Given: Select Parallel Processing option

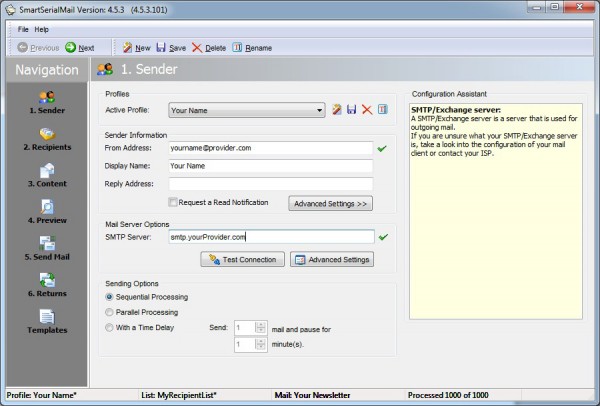Looking at the screenshot, I should tap(110, 312).
